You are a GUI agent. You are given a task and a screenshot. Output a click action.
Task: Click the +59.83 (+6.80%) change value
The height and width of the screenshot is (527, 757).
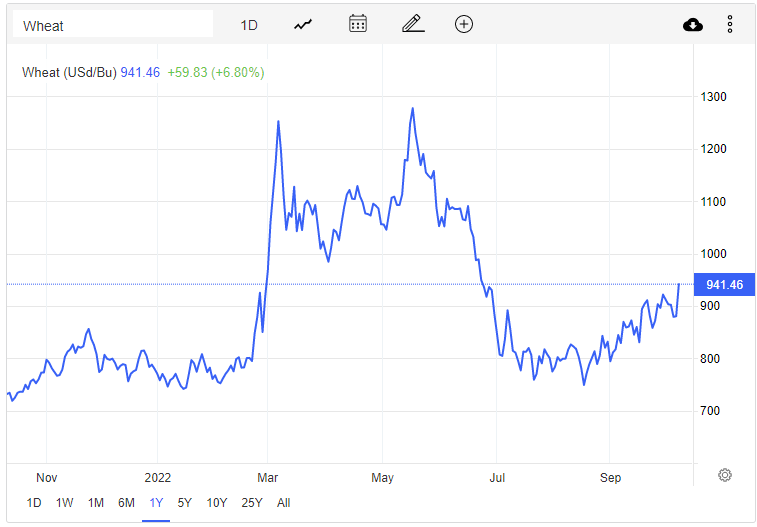[216, 72]
